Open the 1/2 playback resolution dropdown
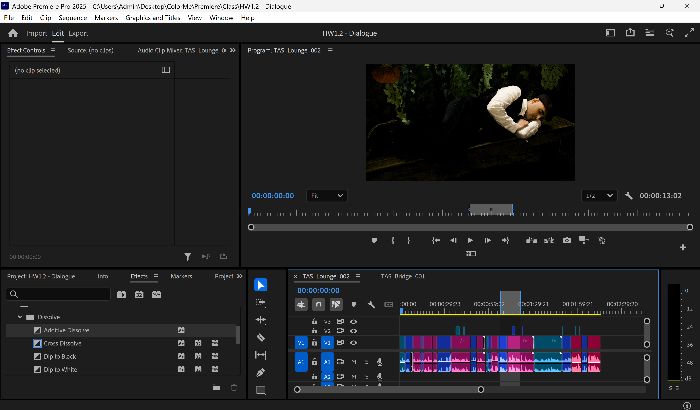This screenshot has height=410, width=700. pyautogui.click(x=599, y=196)
